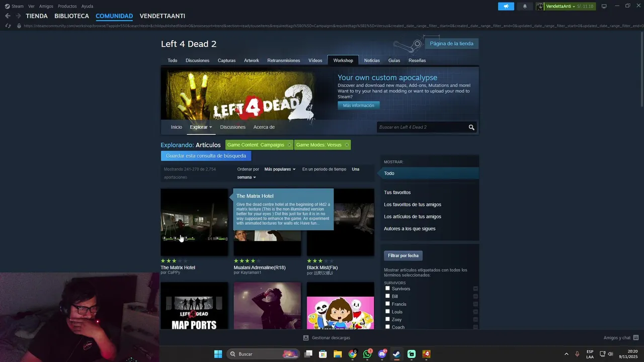The width and height of the screenshot is (644, 362).
Task: Click the green Streamlabs taskbar icon
Action: point(412,354)
